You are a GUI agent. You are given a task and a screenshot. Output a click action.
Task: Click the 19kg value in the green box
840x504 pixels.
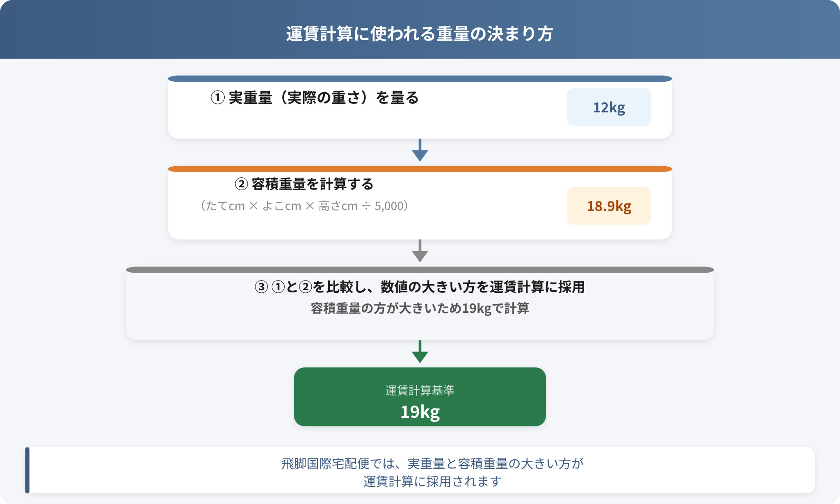(420, 412)
